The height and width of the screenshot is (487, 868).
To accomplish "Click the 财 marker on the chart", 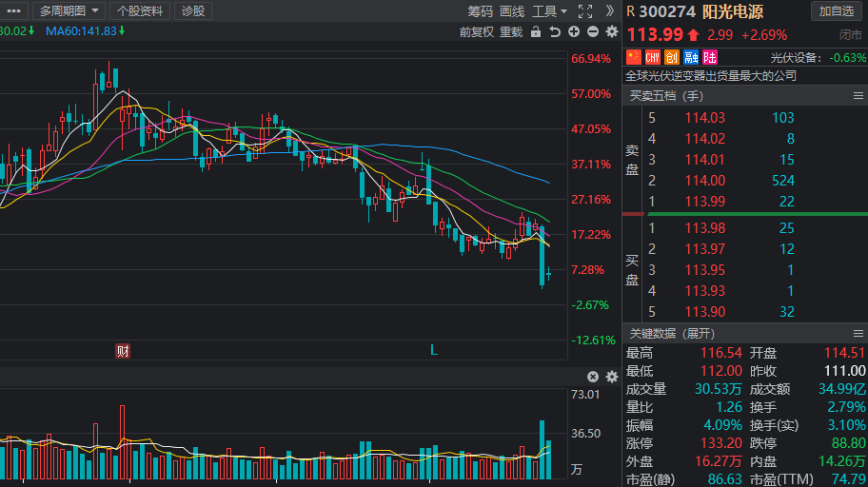I will [123, 351].
